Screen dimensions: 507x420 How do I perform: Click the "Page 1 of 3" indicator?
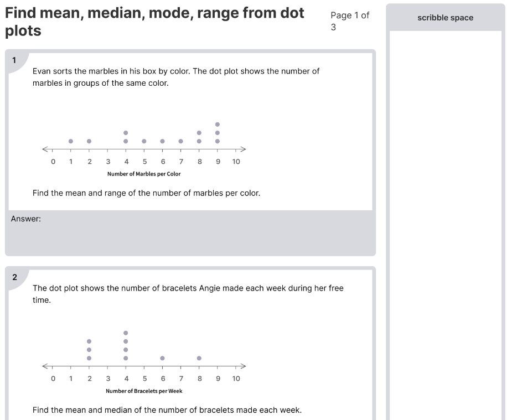[x=349, y=21]
